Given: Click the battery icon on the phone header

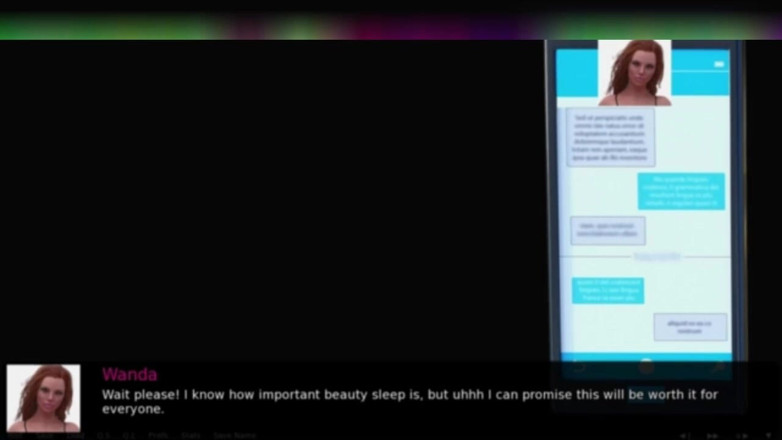Looking at the screenshot, I should [719, 64].
